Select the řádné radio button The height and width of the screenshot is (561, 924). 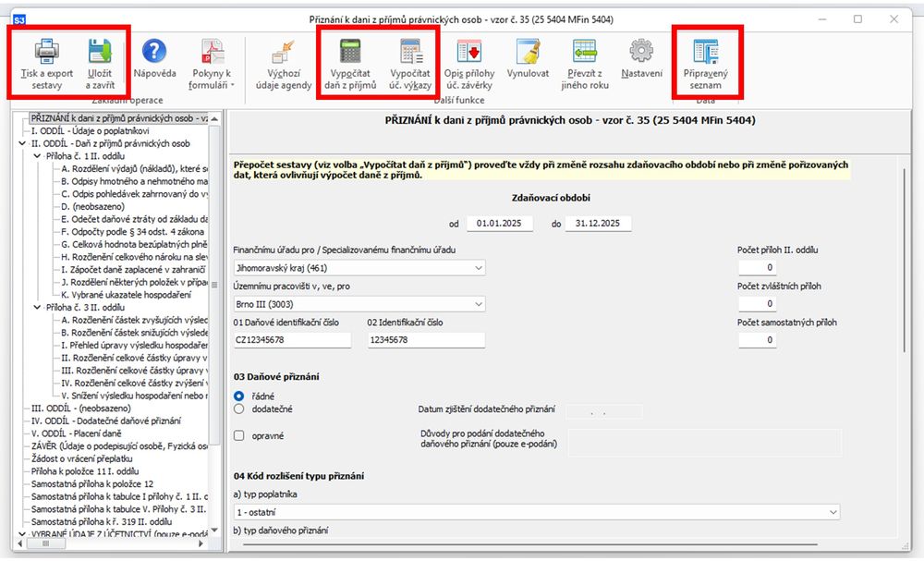point(239,396)
